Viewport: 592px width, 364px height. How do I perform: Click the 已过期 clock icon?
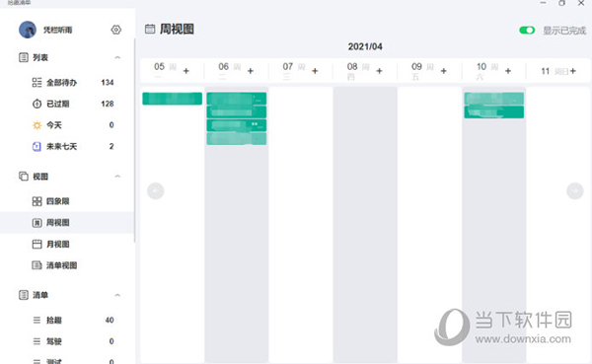[37, 104]
